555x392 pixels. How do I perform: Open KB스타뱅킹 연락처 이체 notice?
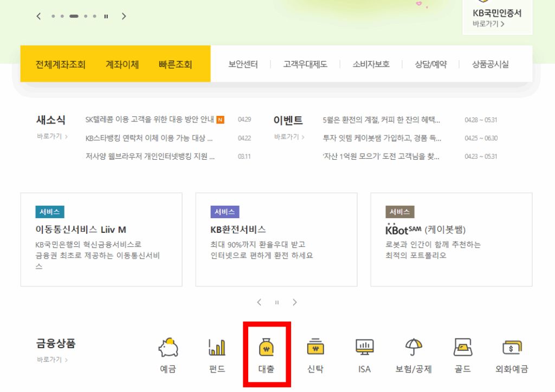point(149,138)
